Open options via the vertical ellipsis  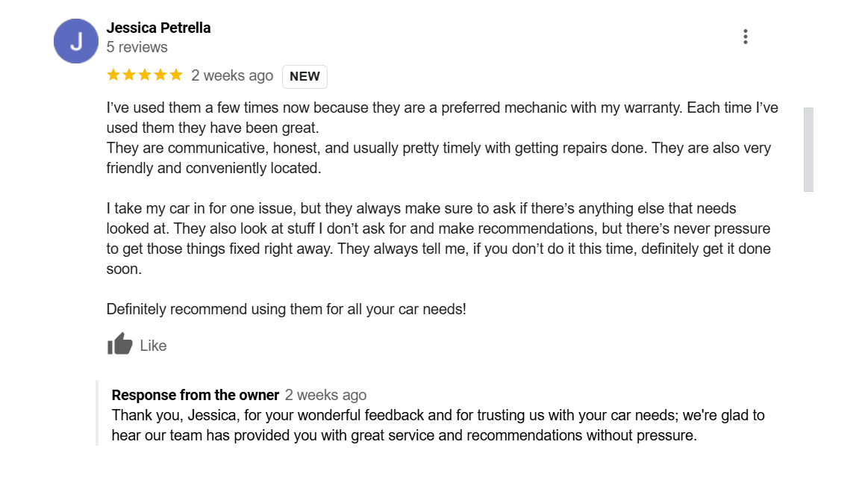tap(745, 36)
